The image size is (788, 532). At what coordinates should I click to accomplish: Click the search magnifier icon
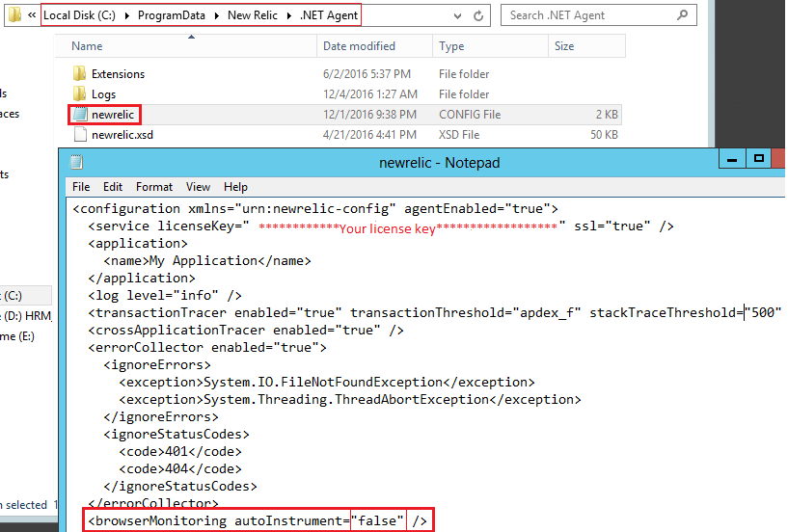click(682, 15)
